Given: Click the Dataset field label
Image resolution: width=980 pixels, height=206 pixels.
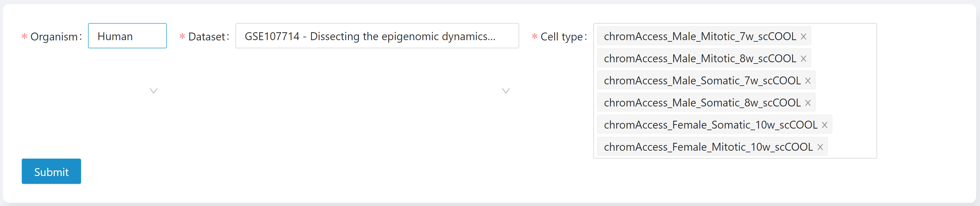Looking at the screenshot, I should point(207,37).
